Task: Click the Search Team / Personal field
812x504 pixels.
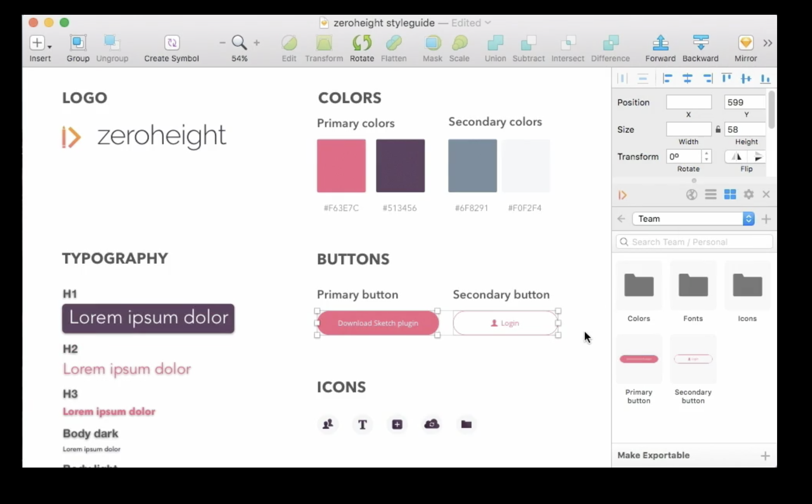Action: click(x=694, y=242)
